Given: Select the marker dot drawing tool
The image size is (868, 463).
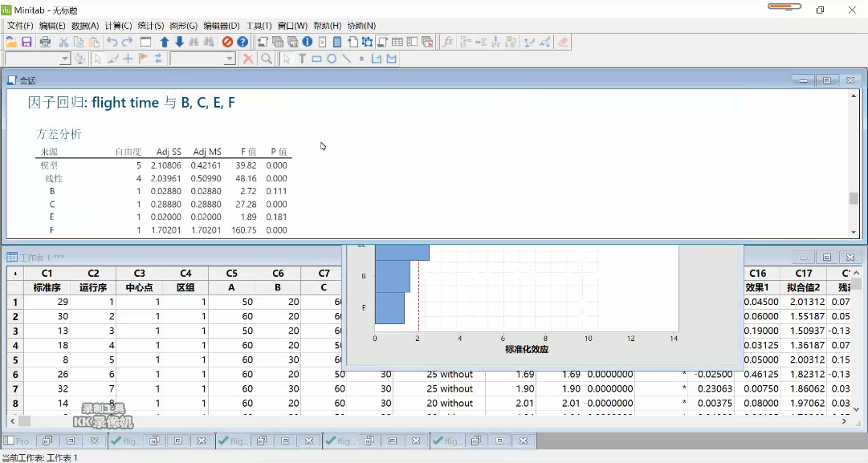Looking at the screenshot, I should [361, 59].
